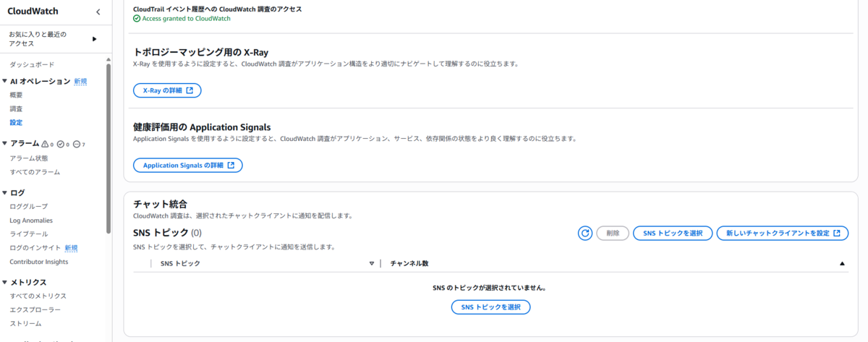Click the in-alarm warning triangle icon
Viewport: 868px width, 342px height.
click(46, 144)
